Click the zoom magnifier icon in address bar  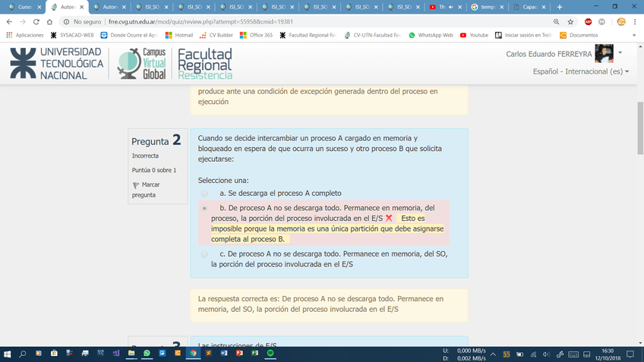[557, 22]
